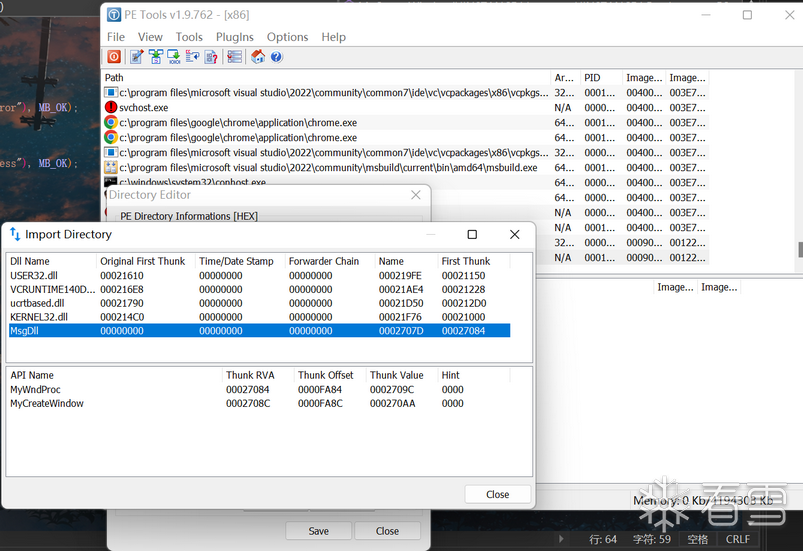Click the Hint column header
Image resolution: width=803 pixels, height=551 pixels.
(x=474, y=375)
